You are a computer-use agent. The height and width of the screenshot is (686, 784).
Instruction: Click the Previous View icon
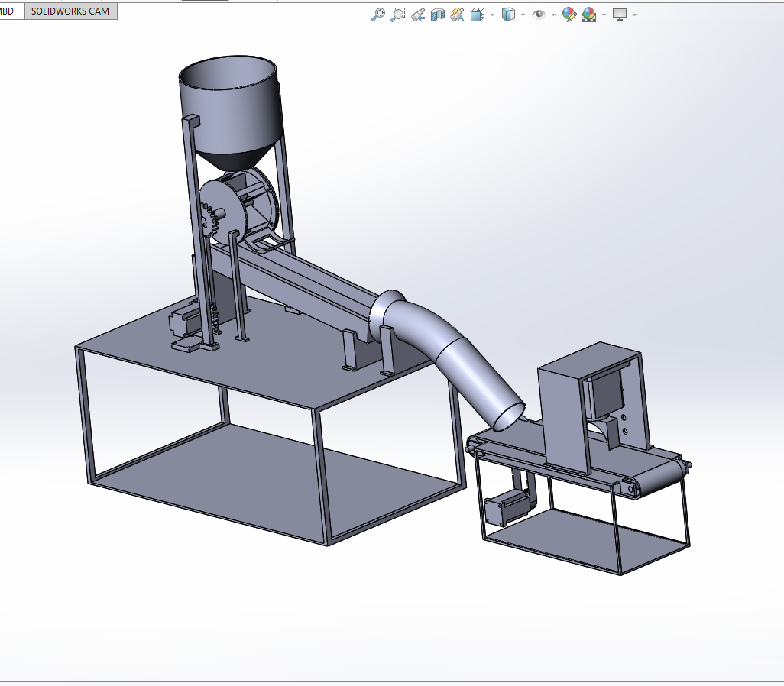tap(418, 15)
